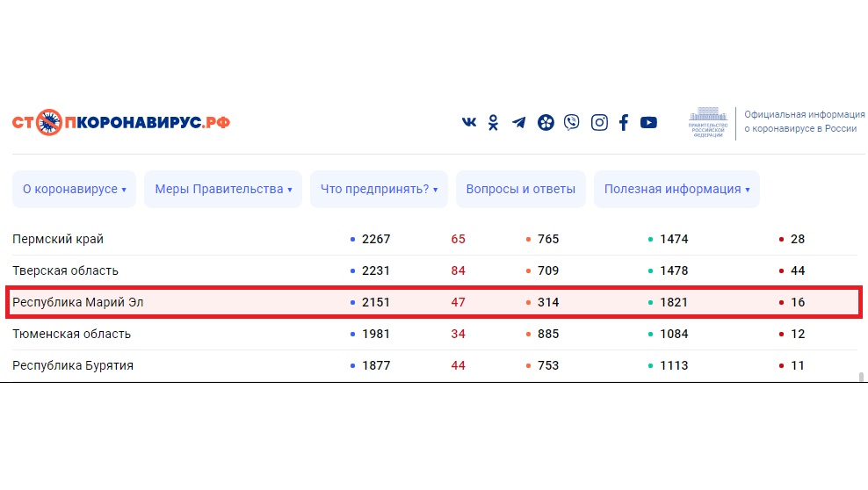Open the Viber icon

[x=572, y=122]
